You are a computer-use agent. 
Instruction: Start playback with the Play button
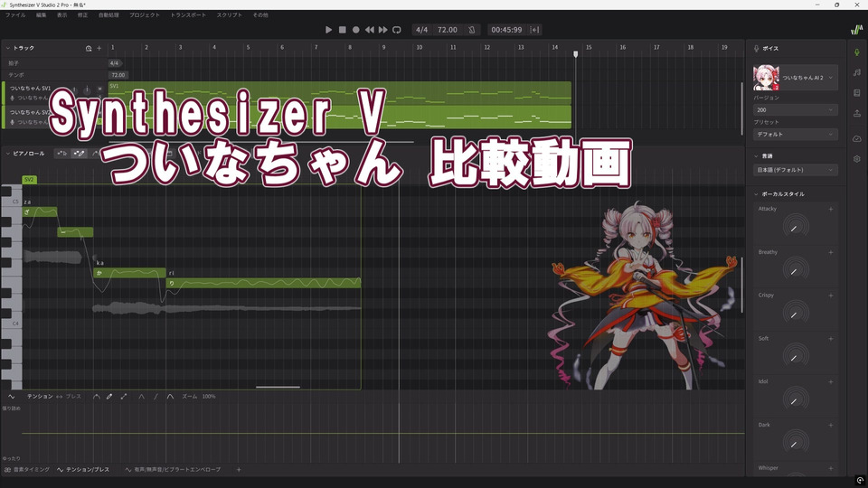(328, 30)
